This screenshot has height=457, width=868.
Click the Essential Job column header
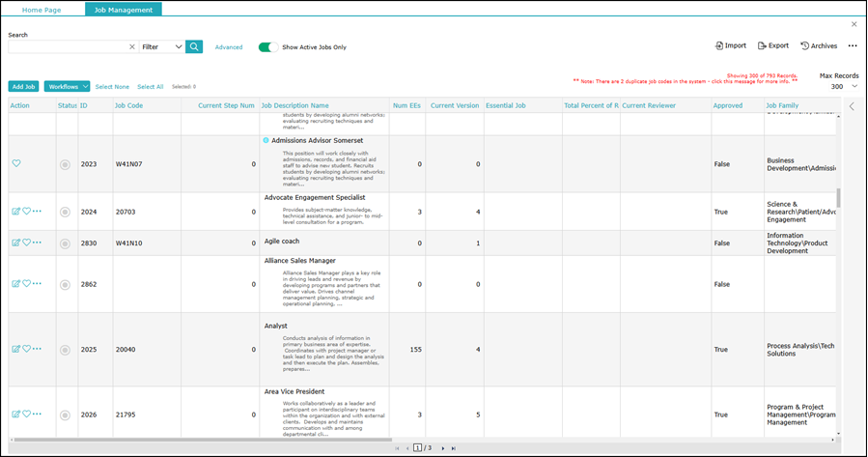click(x=505, y=105)
